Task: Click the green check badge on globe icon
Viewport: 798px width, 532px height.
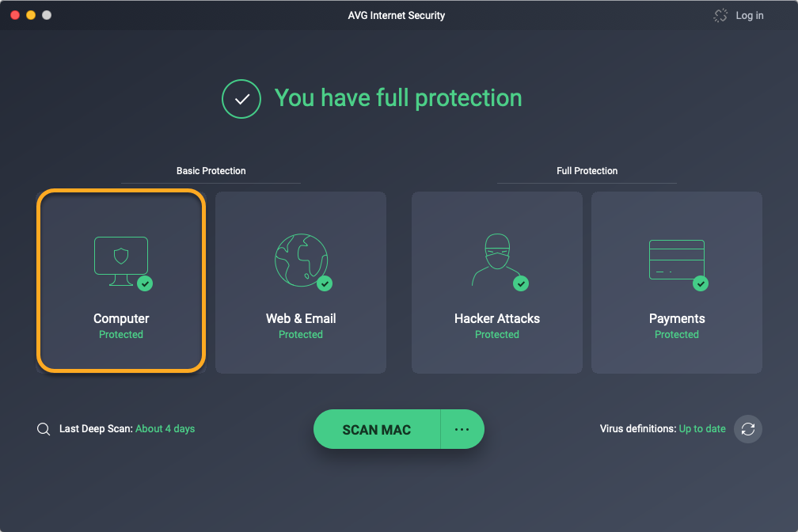Action: (x=325, y=283)
